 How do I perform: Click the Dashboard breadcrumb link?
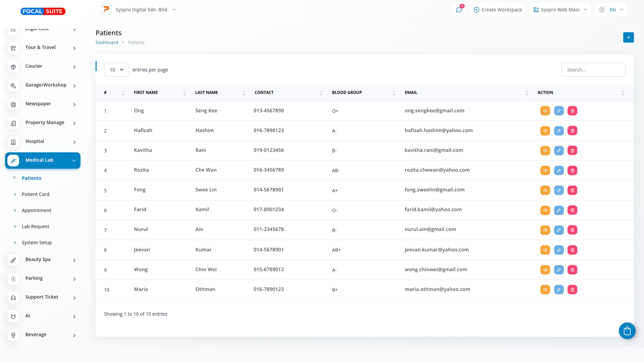click(107, 43)
